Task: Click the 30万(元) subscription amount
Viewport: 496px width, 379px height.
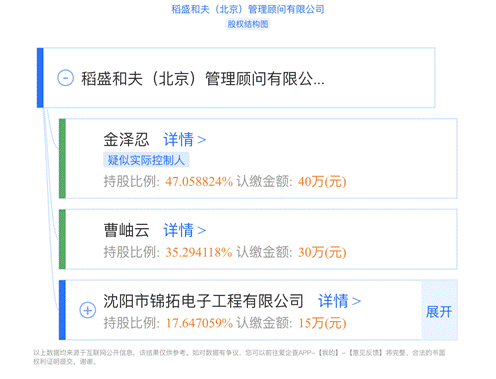Action: point(322,252)
